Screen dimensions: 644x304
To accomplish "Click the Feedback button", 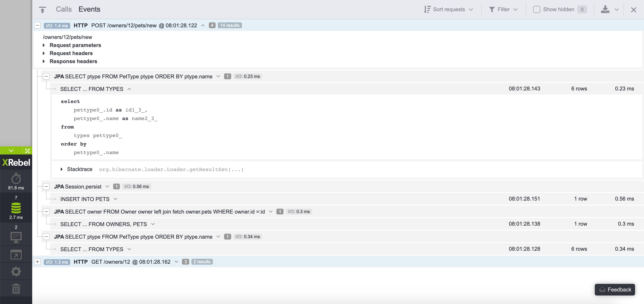I will tap(615, 289).
